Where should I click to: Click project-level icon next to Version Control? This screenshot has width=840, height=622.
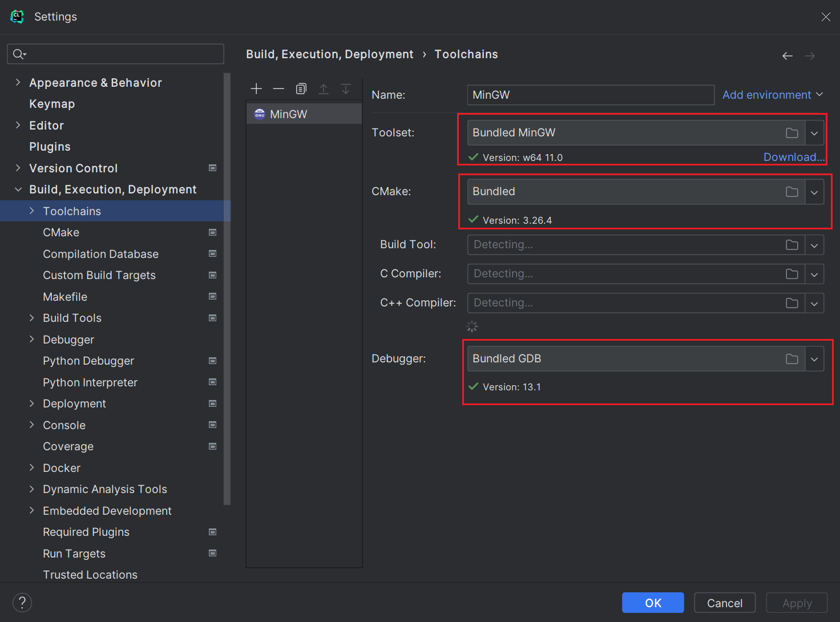pos(213,168)
